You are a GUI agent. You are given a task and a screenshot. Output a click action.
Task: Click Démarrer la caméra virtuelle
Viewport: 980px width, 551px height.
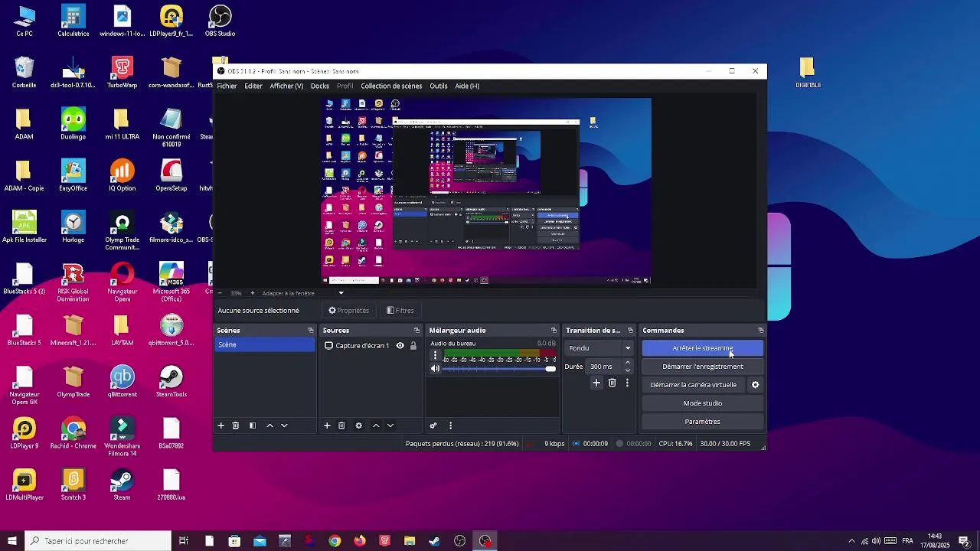coord(694,385)
